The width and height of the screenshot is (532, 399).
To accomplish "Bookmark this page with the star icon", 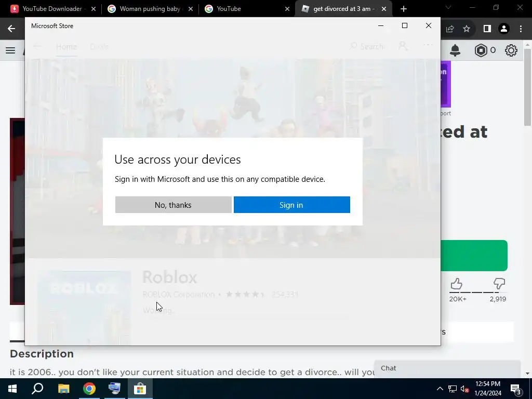I will [x=467, y=29].
